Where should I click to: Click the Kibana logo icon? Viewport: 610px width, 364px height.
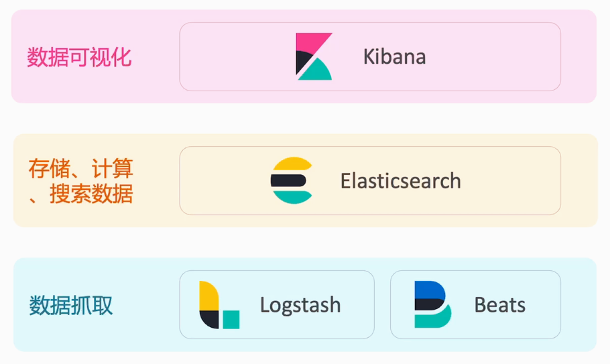click(314, 56)
